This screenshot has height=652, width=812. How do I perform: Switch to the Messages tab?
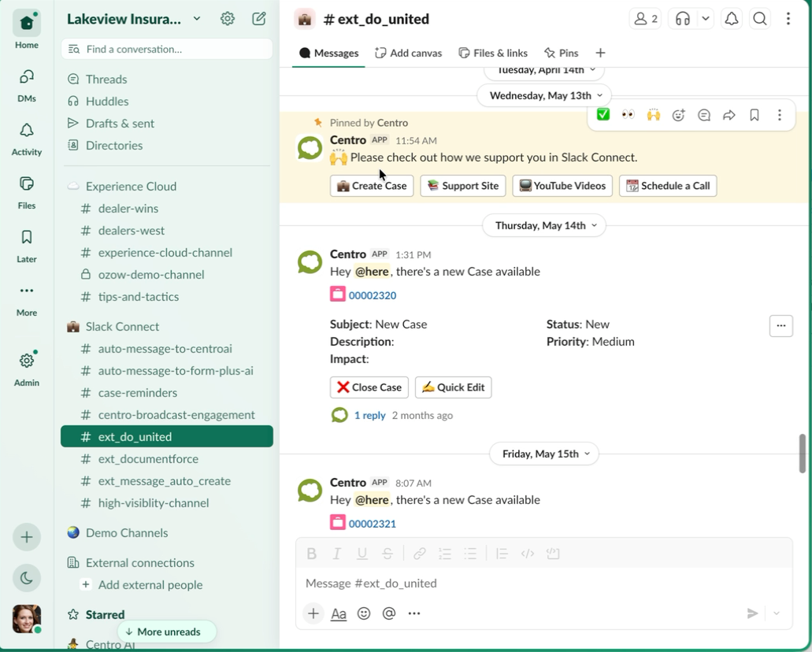coord(329,53)
